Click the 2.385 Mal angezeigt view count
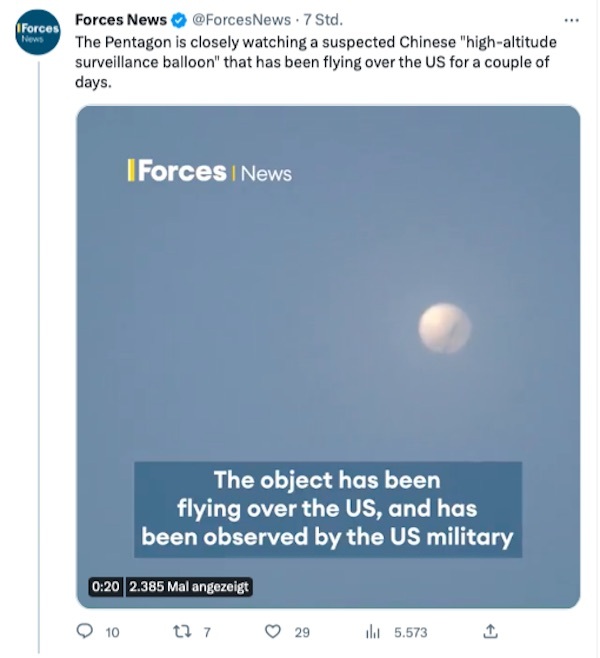This screenshot has height=658, width=600. 189,586
